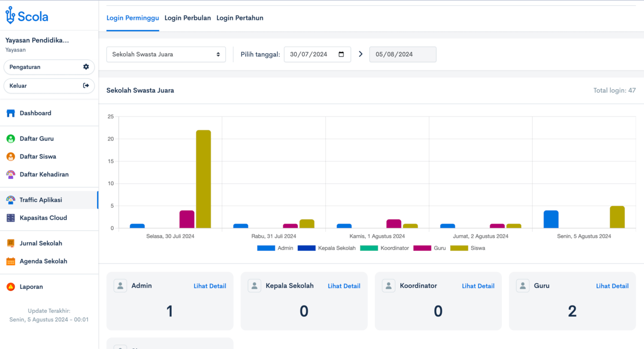Click the Kepala Sekolah legend color swatch

(x=307, y=248)
